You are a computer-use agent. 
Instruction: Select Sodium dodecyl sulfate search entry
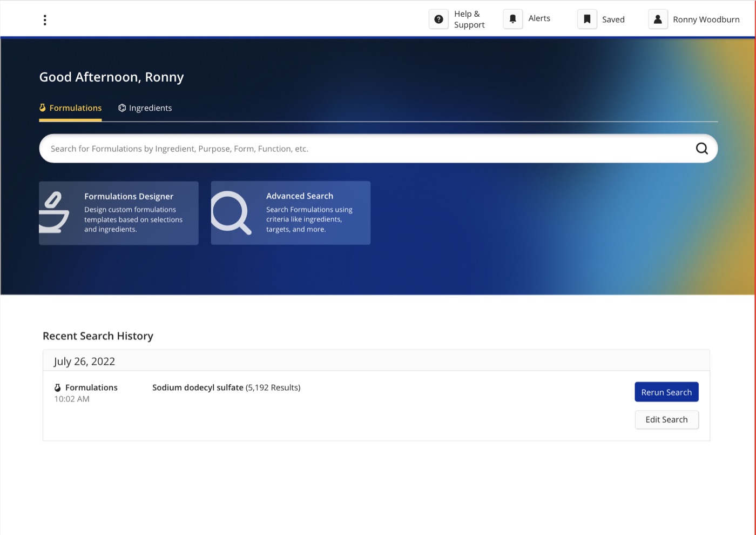click(226, 387)
